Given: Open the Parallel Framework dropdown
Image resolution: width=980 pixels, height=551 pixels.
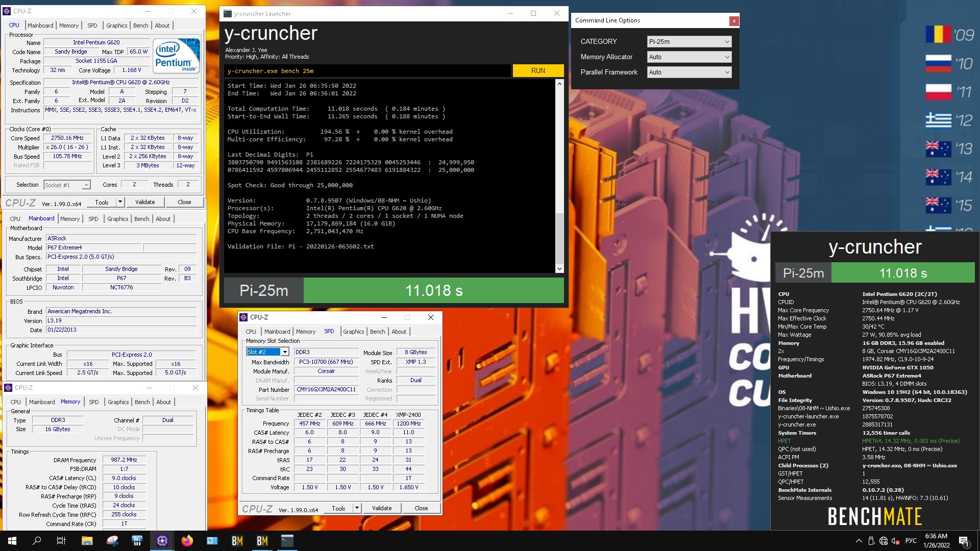Looking at the screenshot, I should pos(689,72).
